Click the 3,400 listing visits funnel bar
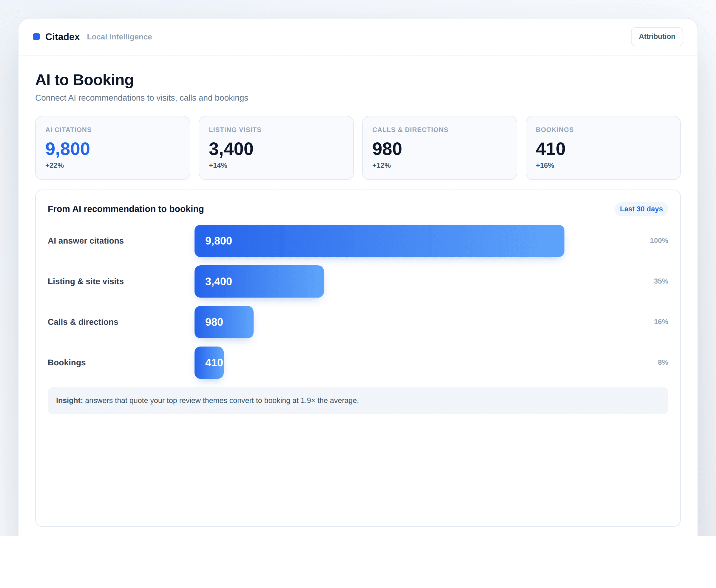Image resolution: width=716 pixels, height=588 pixels. [x=259, y=281]
